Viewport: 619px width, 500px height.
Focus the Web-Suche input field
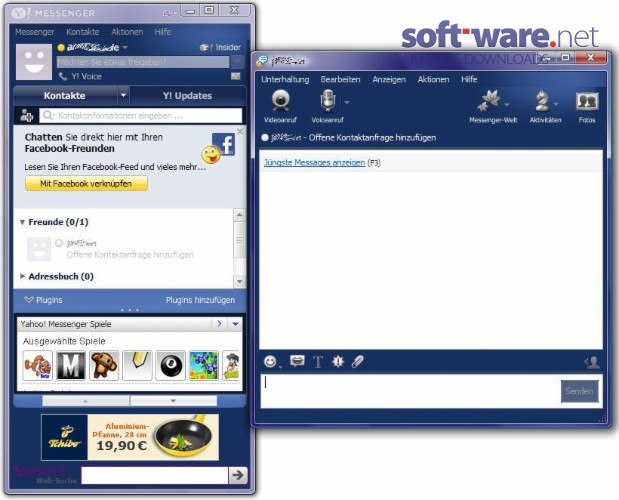pos(154,475)
